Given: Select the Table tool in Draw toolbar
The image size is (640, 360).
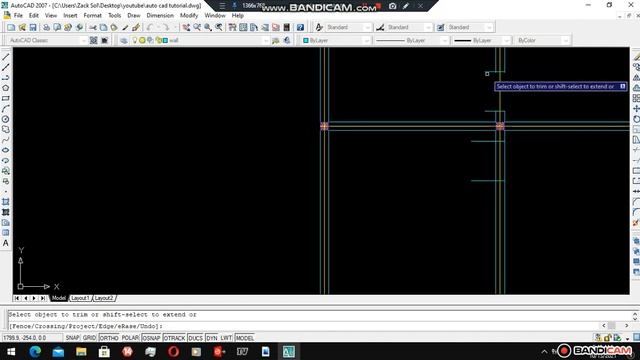Looking at the screenshot, I should (6, 233).
